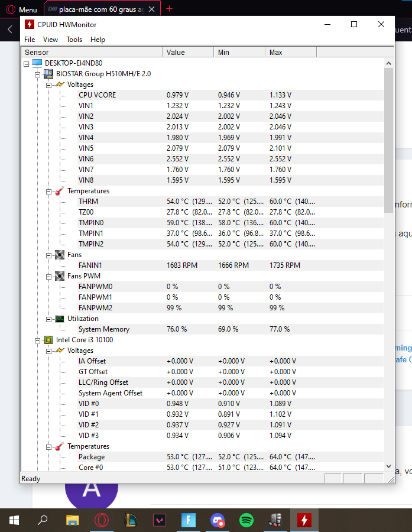Select the System Memory row
The width and height of the screenshot is (412, 532).
(x=231, y=329)
